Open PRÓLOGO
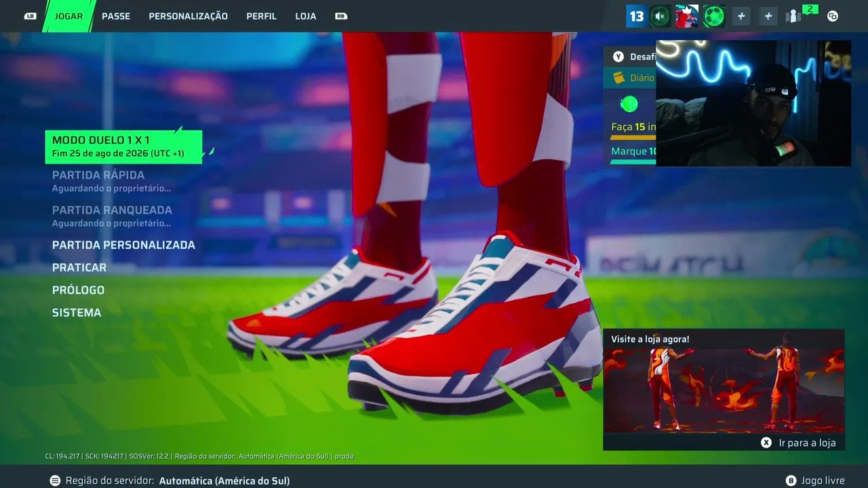868x488 pixels. [78, 290]
